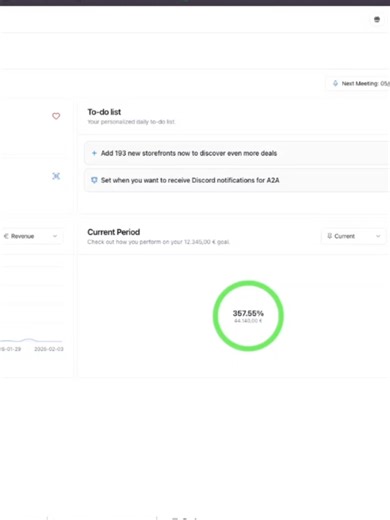
Task: Click the Current Period heading
Action: [x=114, y=232]
